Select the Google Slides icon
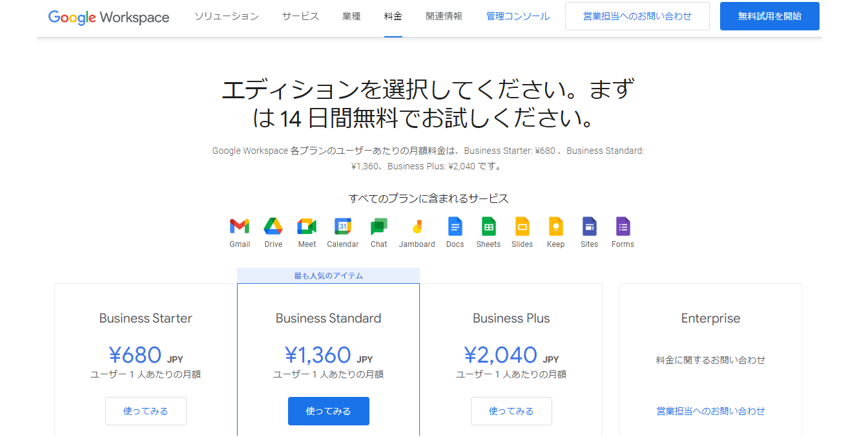 pyautogui.click(x=522, y=226)
